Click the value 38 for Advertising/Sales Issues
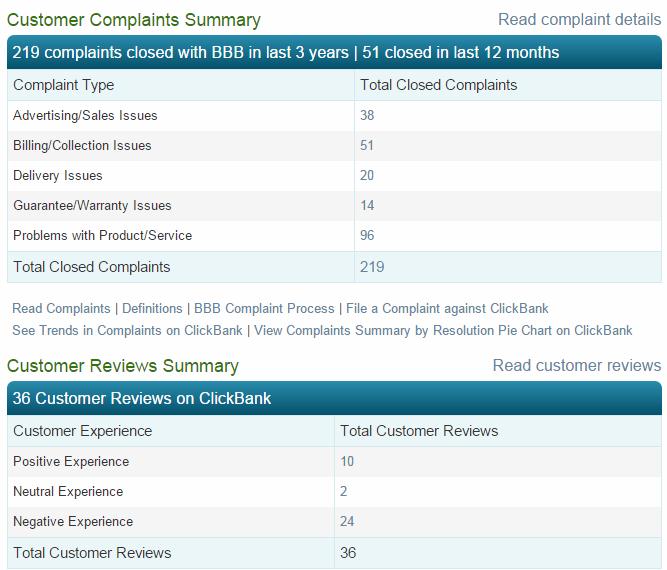The image size is (667, 570). (x=367, y=115)
